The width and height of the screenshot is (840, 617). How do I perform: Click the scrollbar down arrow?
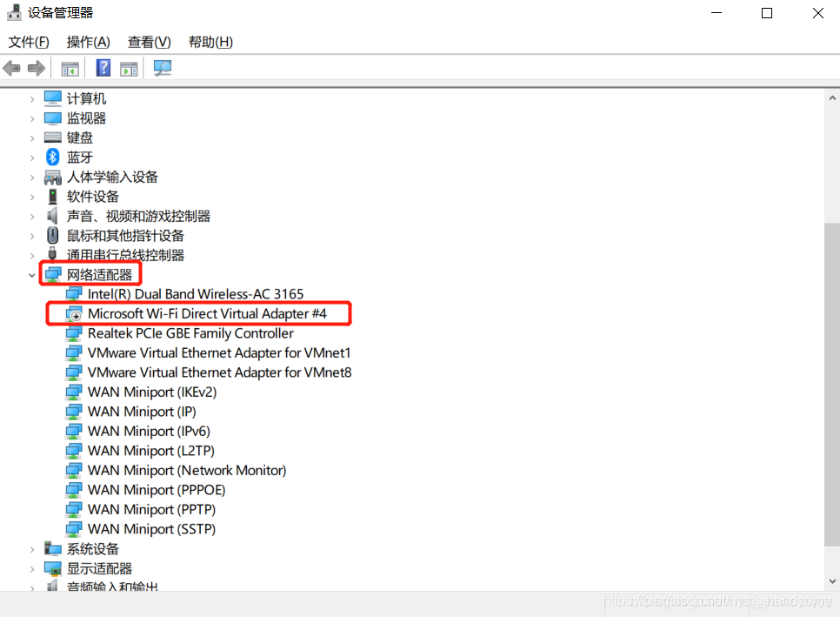(x=832, y=581)
